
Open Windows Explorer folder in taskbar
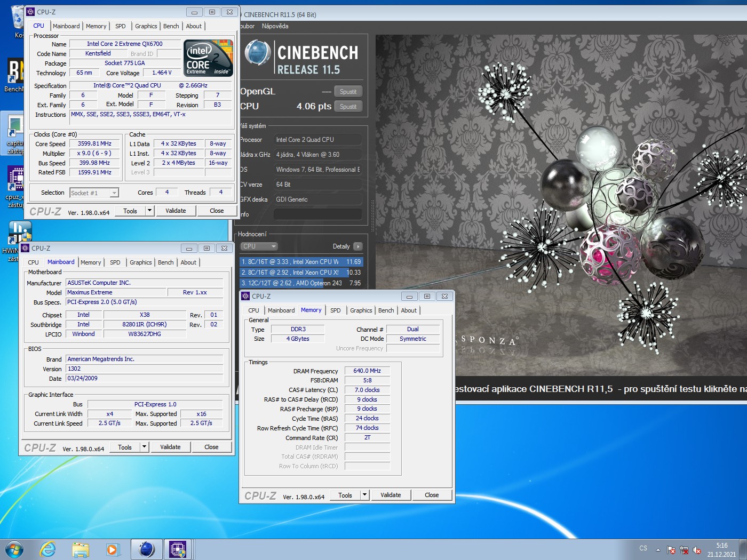[81, 549]
